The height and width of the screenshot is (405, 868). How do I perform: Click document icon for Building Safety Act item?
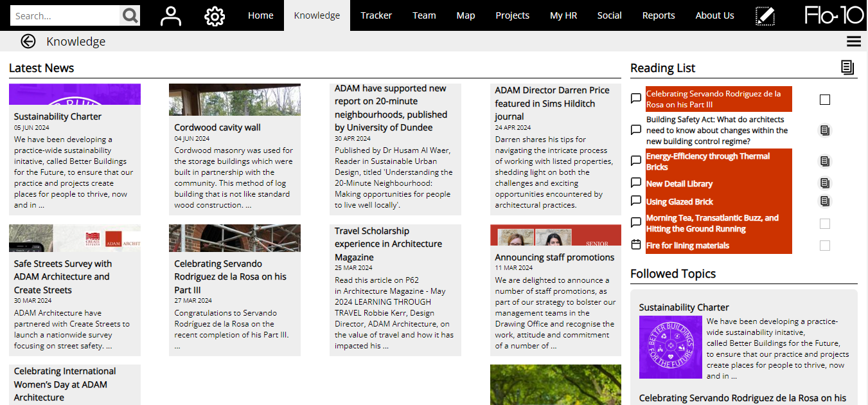click(825, 130)
